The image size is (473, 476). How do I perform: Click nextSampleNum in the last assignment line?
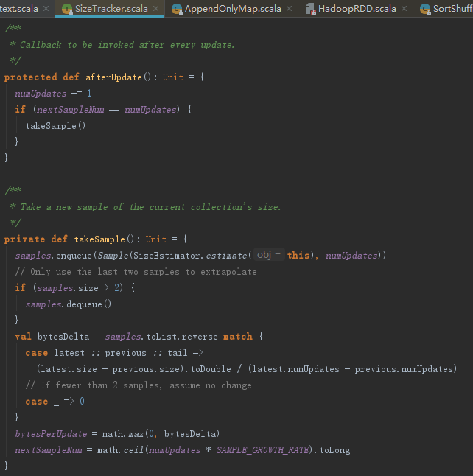49,450
